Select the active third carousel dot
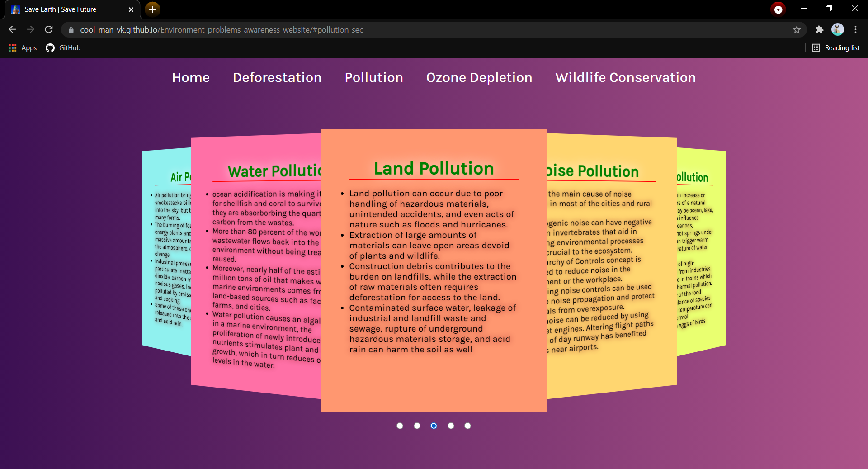868x469 pixels. pos(434,426)
